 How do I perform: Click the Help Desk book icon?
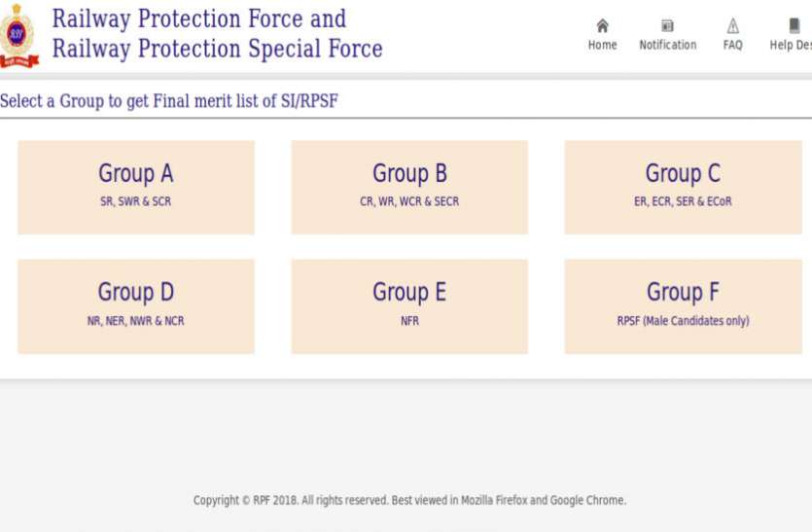(794, 25)
